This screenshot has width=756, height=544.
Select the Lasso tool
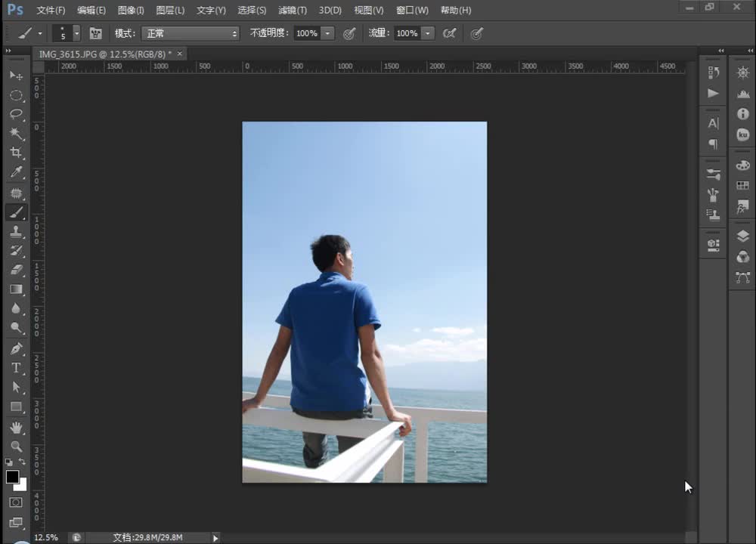coord(16,114)
